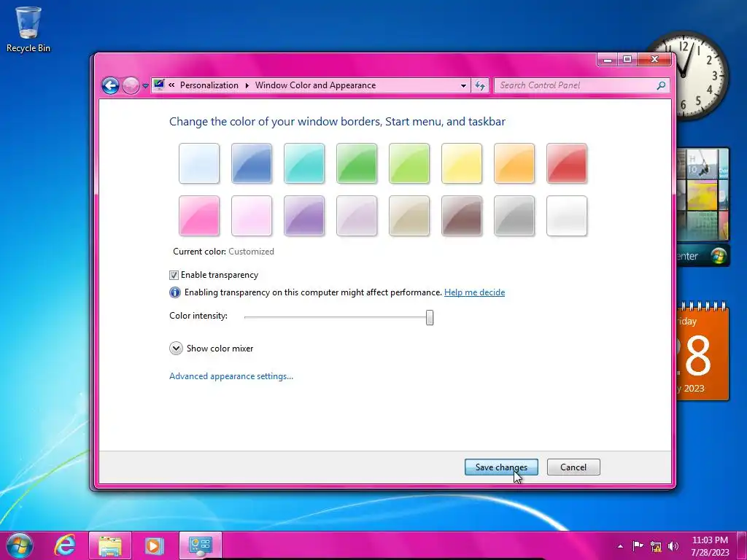Select Window Color and Appearance breadcrumb
The image size is (747, 560).
[315, 85]
